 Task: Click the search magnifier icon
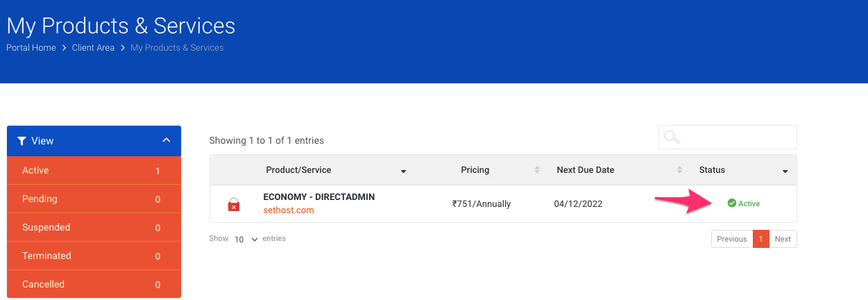click(x=671, y=137)
